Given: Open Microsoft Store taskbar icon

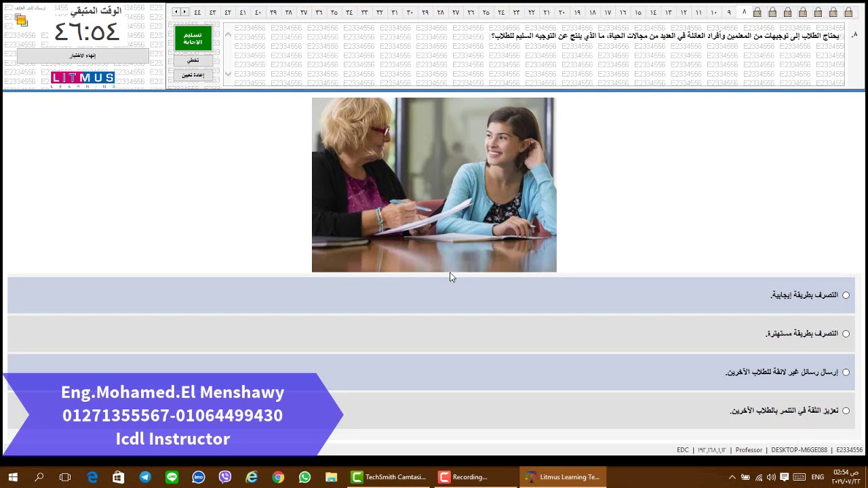Looking at the screenshot, I should coord(119,477).
